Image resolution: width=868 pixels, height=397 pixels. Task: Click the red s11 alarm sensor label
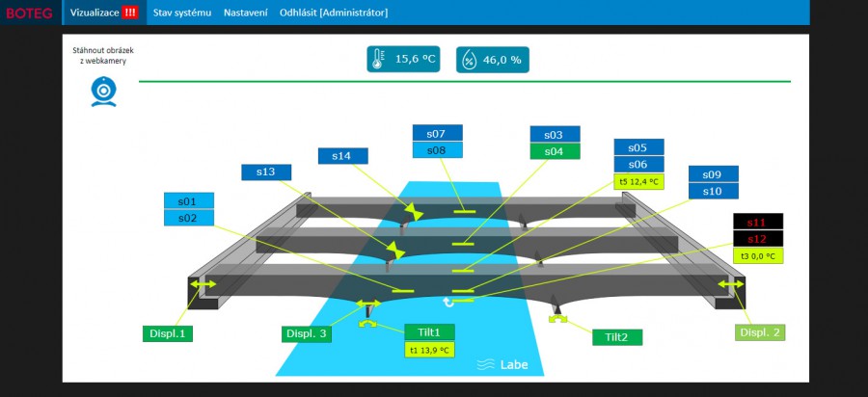(x=758, y=222)
